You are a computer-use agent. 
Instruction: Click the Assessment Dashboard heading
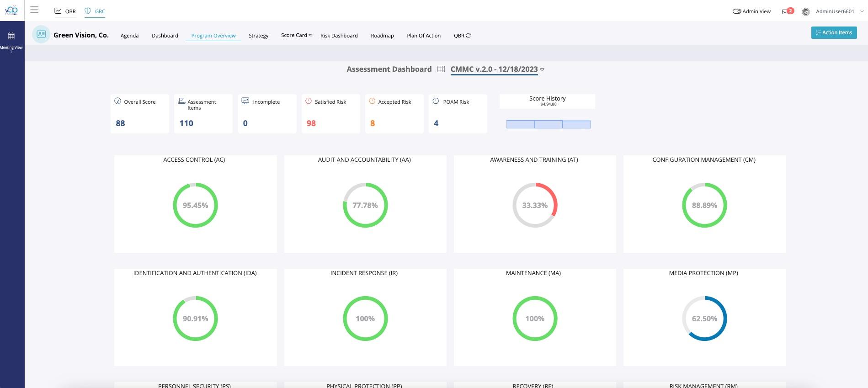[x=389, y=69]
